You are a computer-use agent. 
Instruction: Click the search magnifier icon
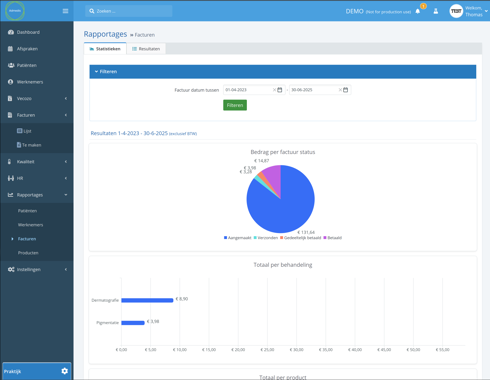[x=92, y=11]
